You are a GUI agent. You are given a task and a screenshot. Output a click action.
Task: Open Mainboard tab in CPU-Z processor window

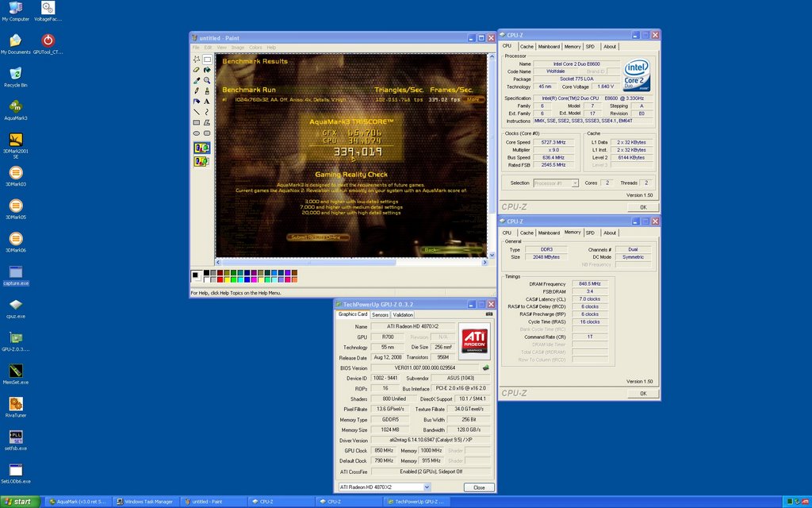tap(549, 47)
